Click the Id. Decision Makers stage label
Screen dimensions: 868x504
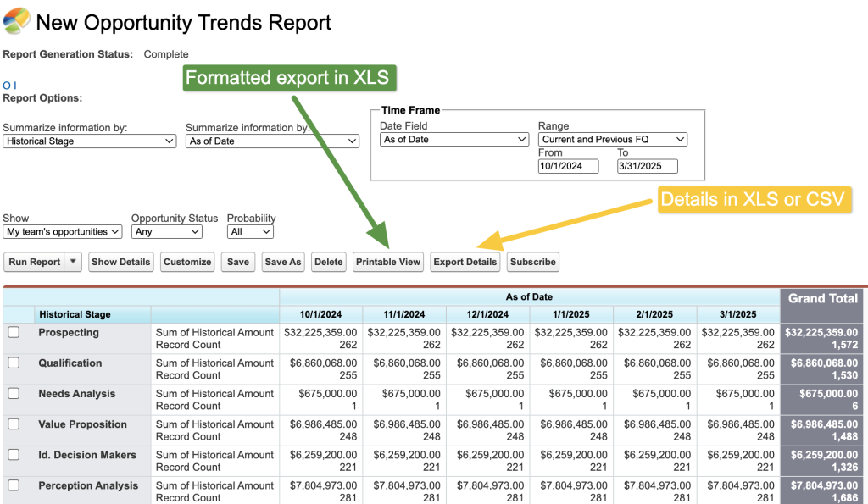click(87, 455)
